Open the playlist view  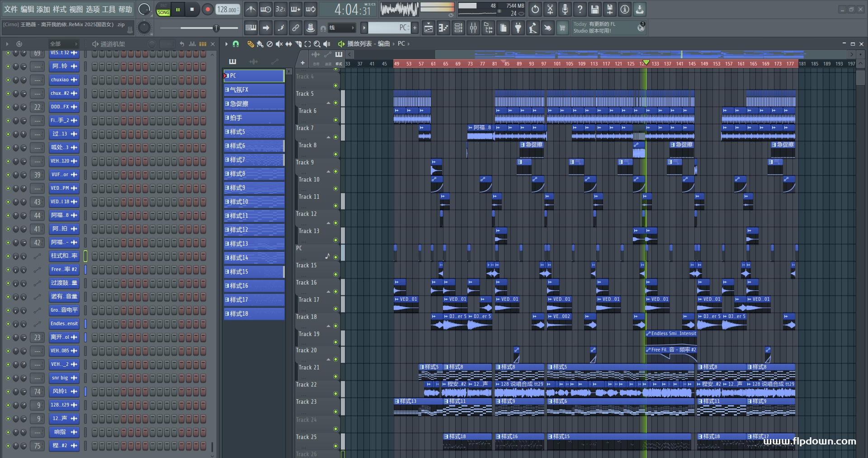click(429, 28)
